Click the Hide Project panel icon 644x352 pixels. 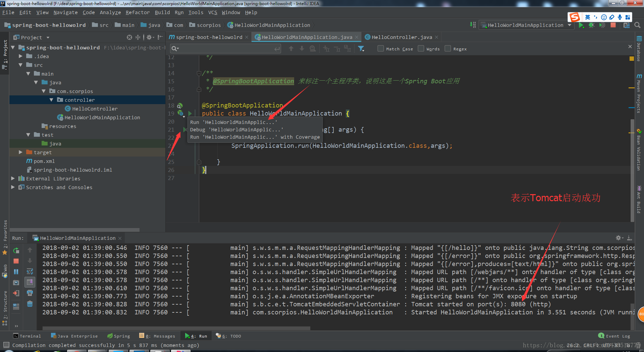click(160, 37)
